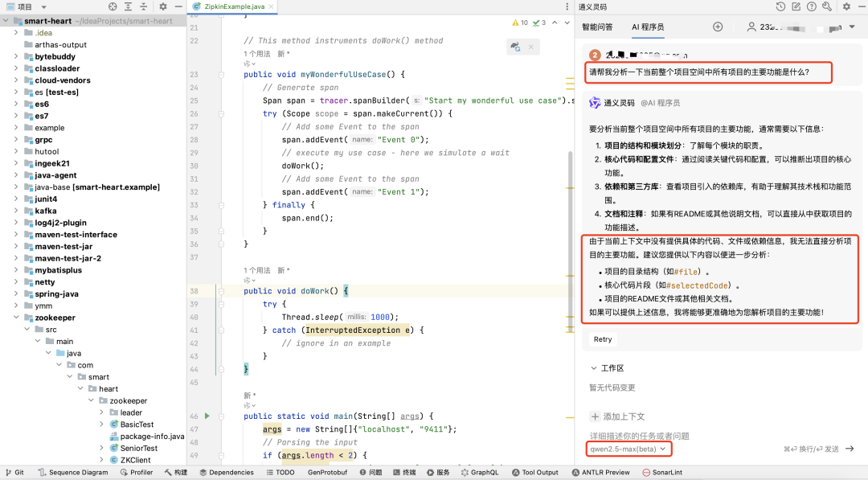Open 通义灵码 panel settings gear
The image size is (868, 480).
tap(846, 6)
